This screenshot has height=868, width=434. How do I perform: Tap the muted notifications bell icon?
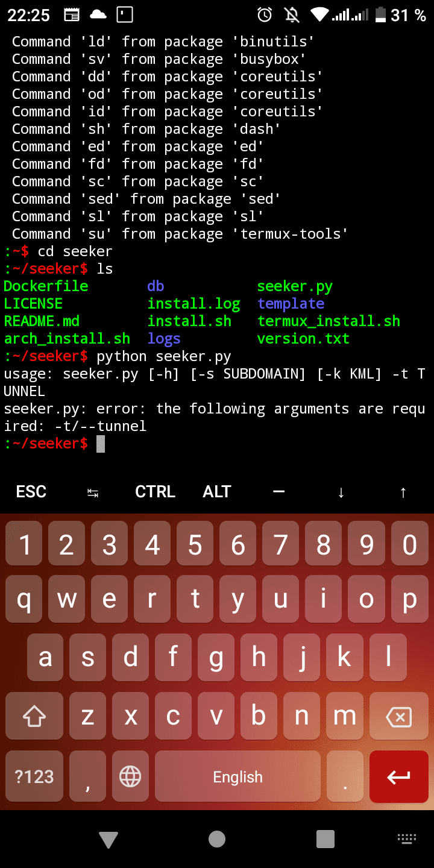pos(292,14)
